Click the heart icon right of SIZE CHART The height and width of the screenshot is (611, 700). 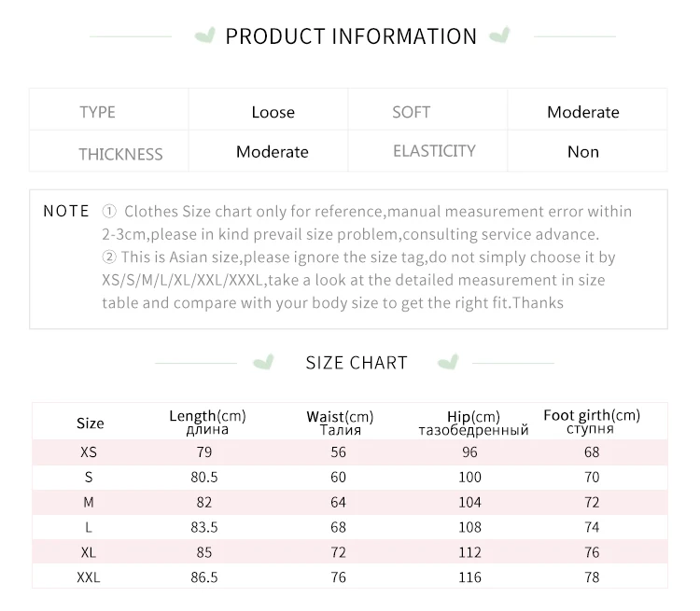pos(449,362)
